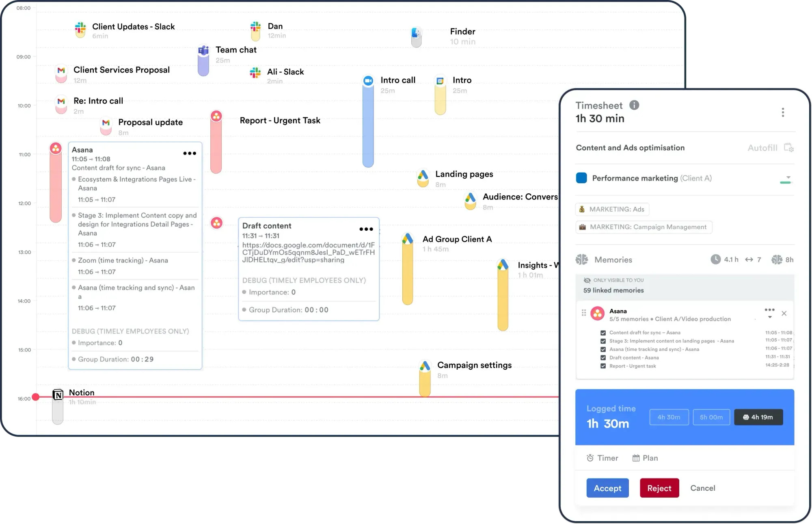Image resolution: width=812 pixels, height=524 pixels.
Task: Click the Microsoft Teams icon for Team chat
Action: [203, 50]
